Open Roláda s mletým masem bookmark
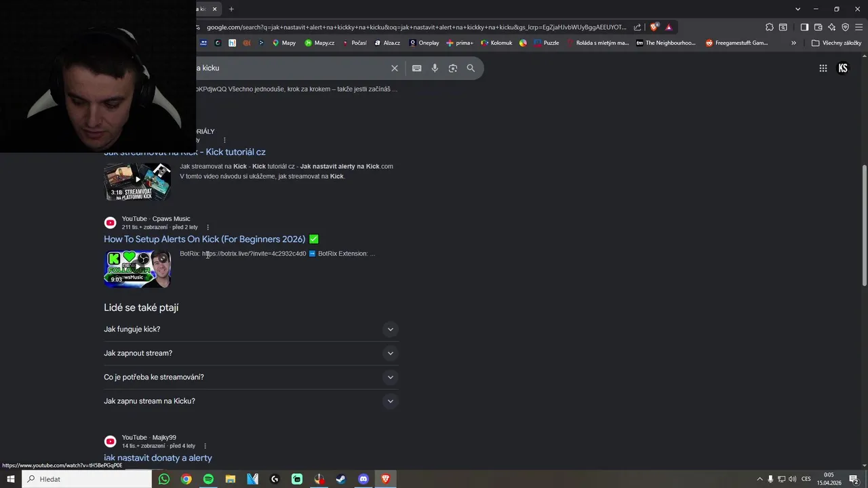The image size is (868, 488). click(x=597, y=43)
